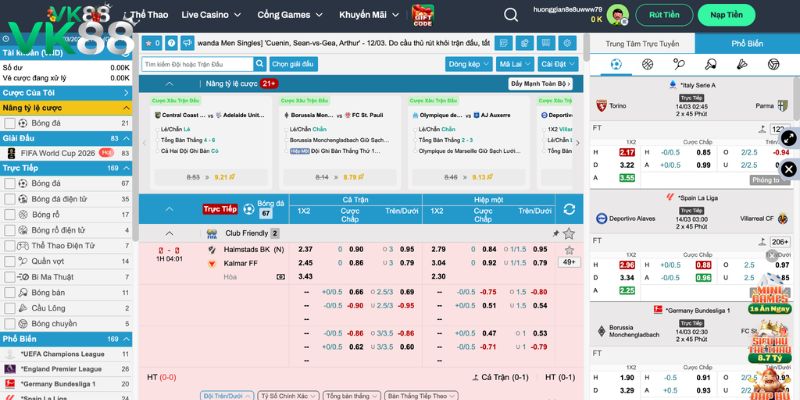Favorite the Halmstads BK match star
This screenshot has height=400, width=800.
[x=569, y=250]
